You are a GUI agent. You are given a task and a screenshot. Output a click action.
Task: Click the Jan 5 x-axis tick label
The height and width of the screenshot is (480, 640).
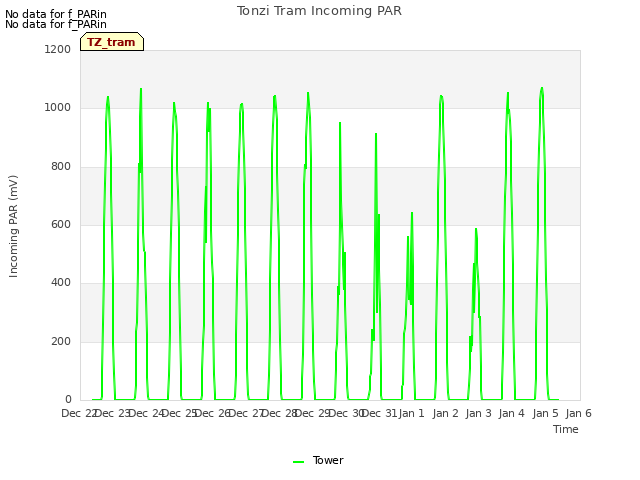[x=545, y=413]
